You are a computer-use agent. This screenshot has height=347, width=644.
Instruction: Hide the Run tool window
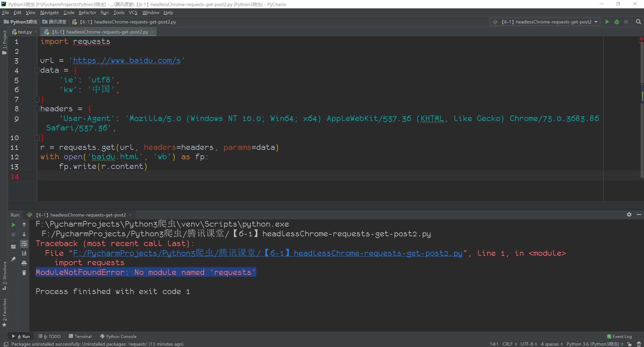[x=639, y=215]
